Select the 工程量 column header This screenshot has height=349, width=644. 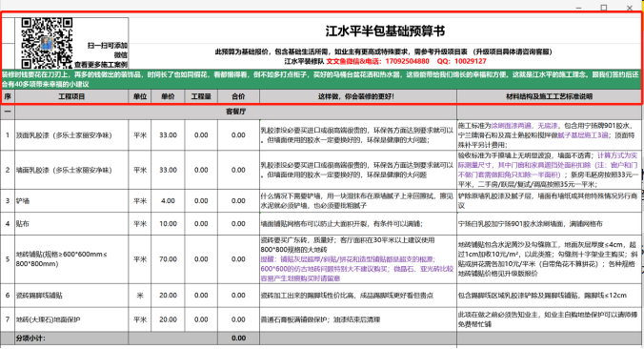[201, 96]
